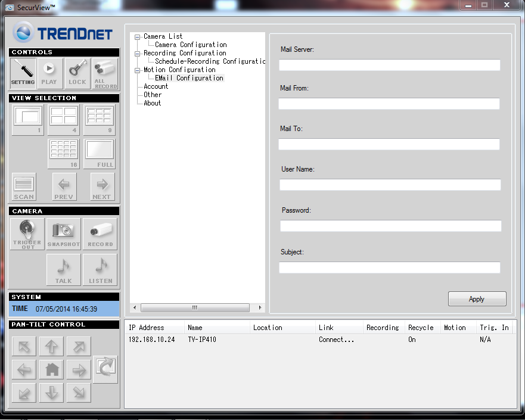
Task: Select camera row 192.168.10.24
Action: coord(320,340)
